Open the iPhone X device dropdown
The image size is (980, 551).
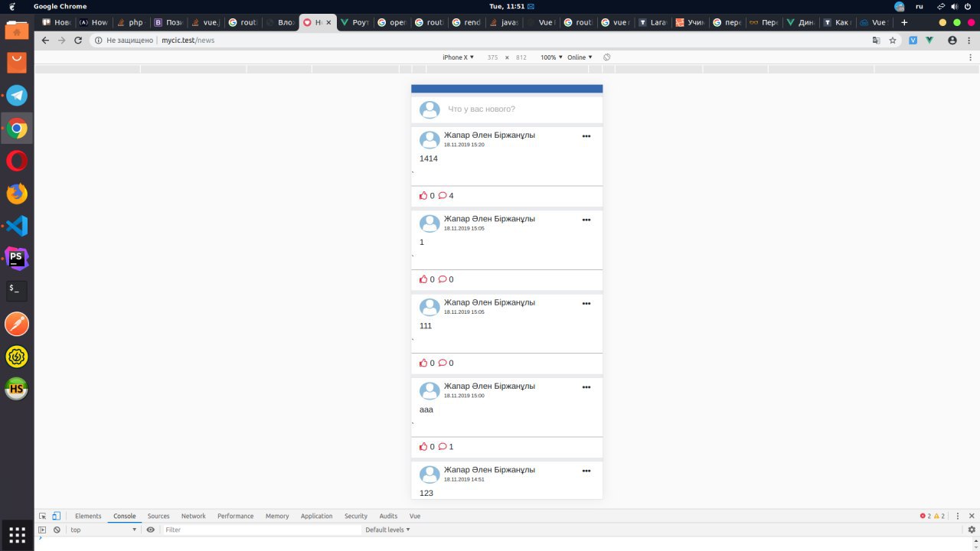(459, 57)
